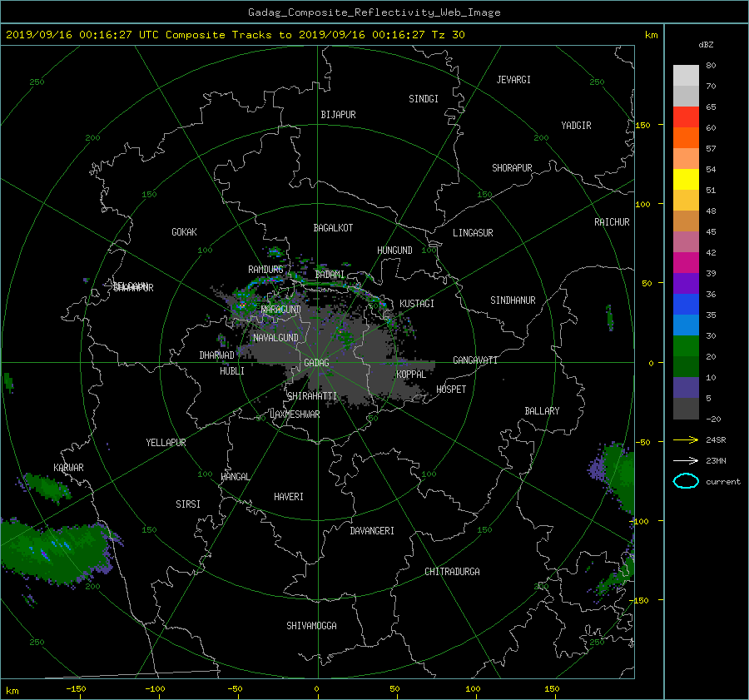Click the LAXMESHWAR city label
Image resolution: width=749 pixels, height=700 pixels.
tap(295, 415)
